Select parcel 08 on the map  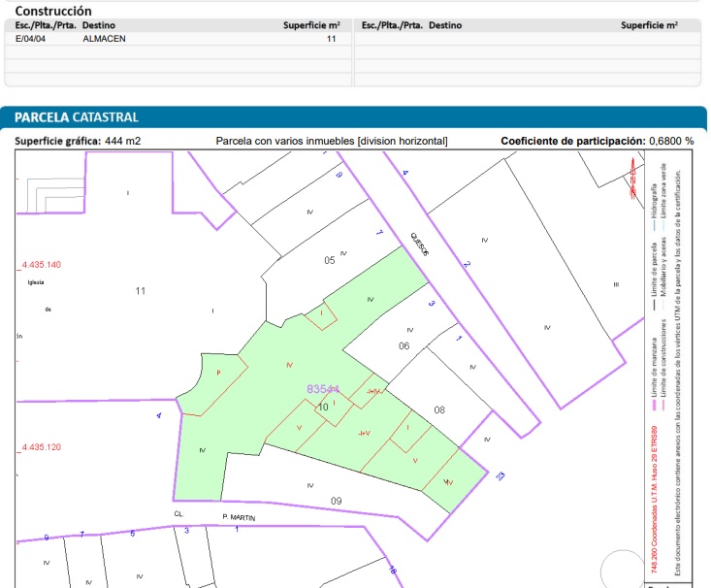point(439,409)
